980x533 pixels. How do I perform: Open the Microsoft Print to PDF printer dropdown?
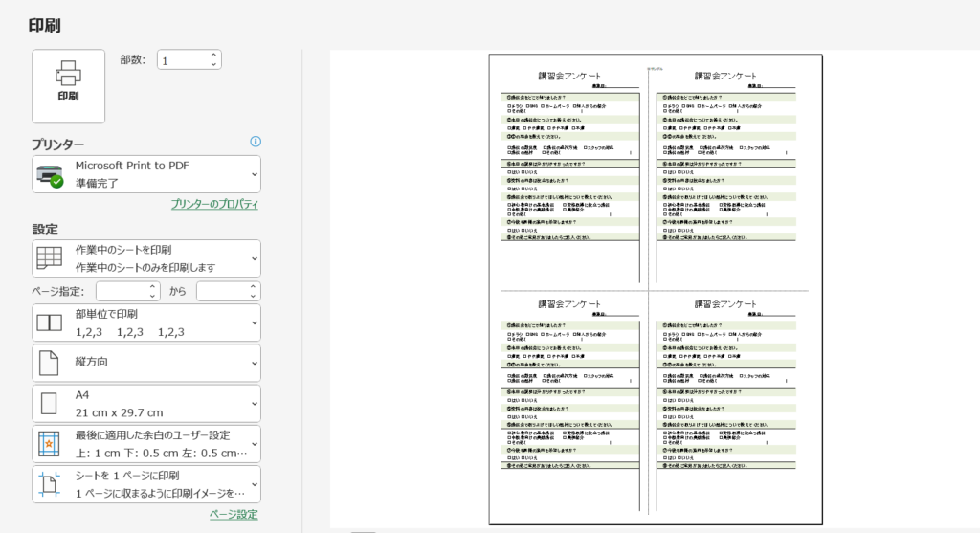pyautogui.click(x=146, y=174)
